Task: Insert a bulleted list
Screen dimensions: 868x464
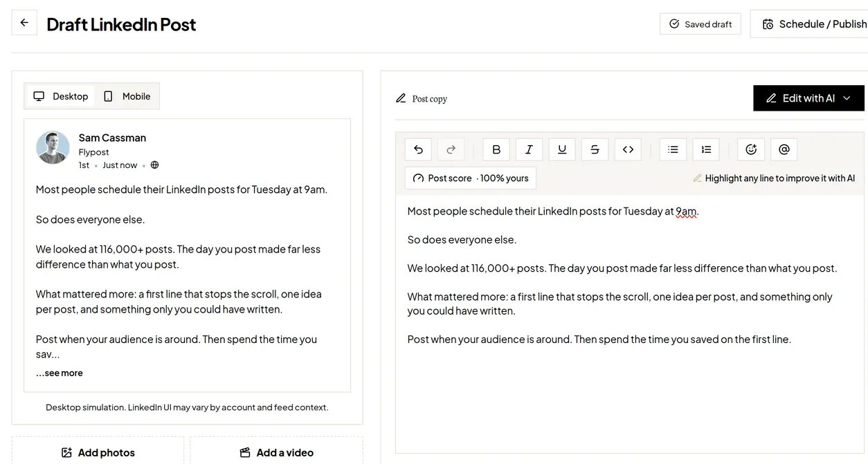Action: click(x=673, y=149)
